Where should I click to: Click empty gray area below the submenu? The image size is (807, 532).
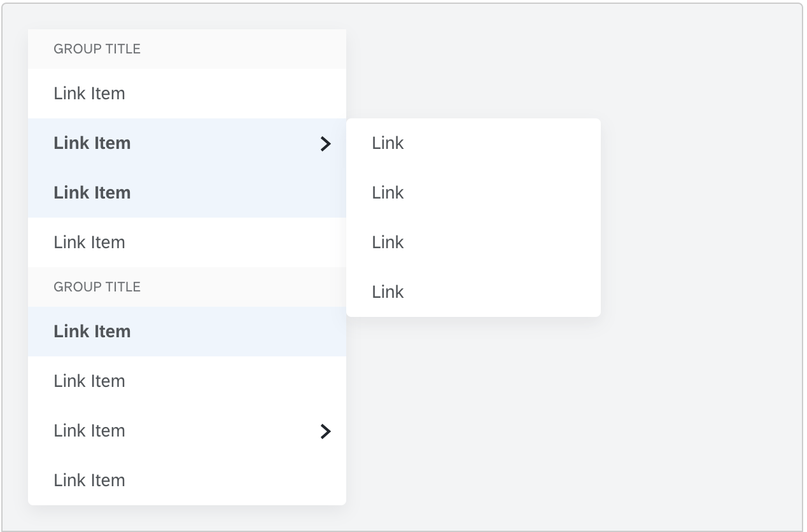(x=573, y=420)
